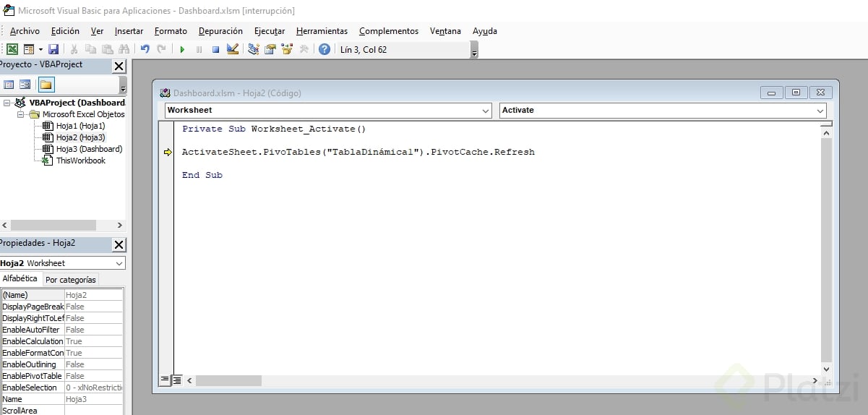Stop execution with Reset square button
The image size is (868, 415).
click(x=215, y=49)
